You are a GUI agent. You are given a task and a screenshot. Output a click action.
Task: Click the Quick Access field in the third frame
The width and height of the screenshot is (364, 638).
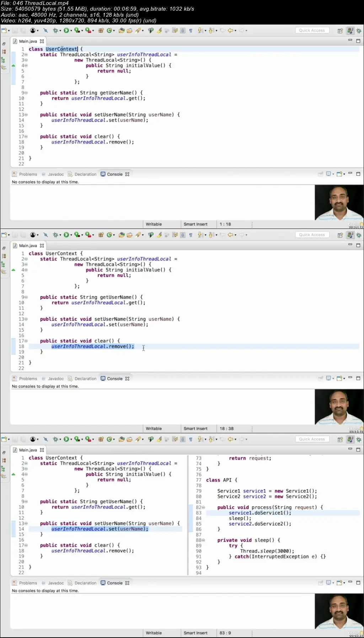(x=312, y=439)
